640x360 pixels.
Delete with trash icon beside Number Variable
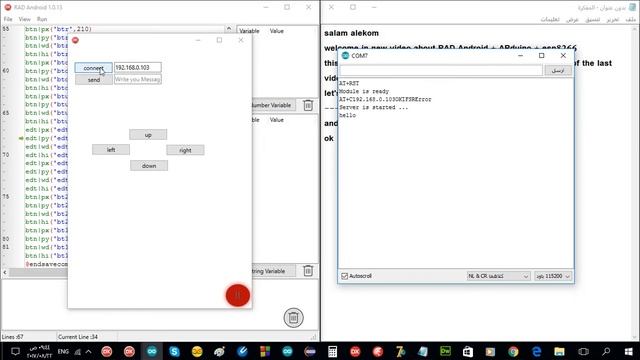[x=308, y=105]
